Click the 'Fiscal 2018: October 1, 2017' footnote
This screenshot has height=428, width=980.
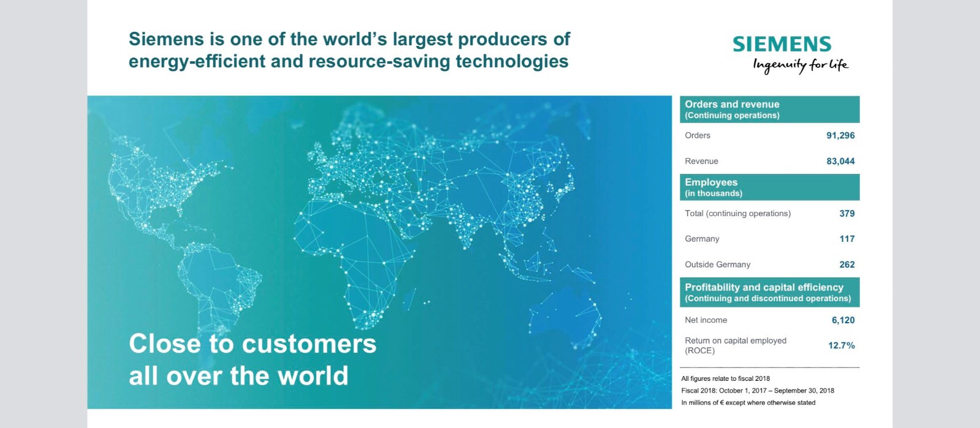[757, 391]
